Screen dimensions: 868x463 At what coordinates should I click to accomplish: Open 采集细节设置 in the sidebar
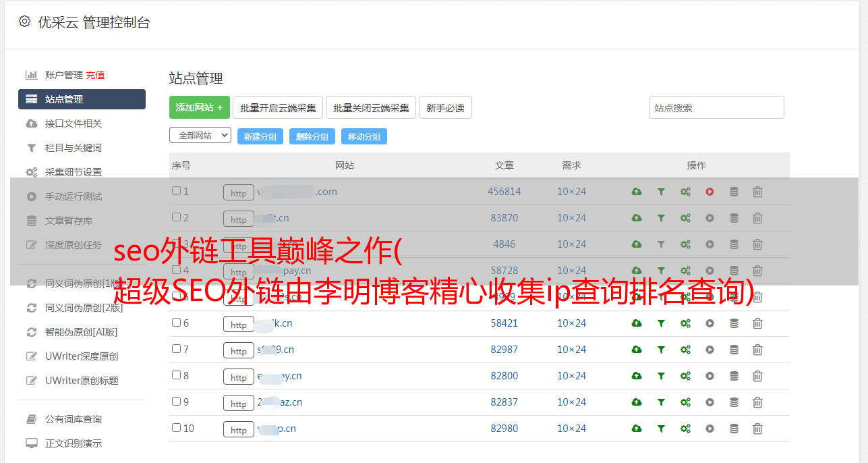coord(74,172)
